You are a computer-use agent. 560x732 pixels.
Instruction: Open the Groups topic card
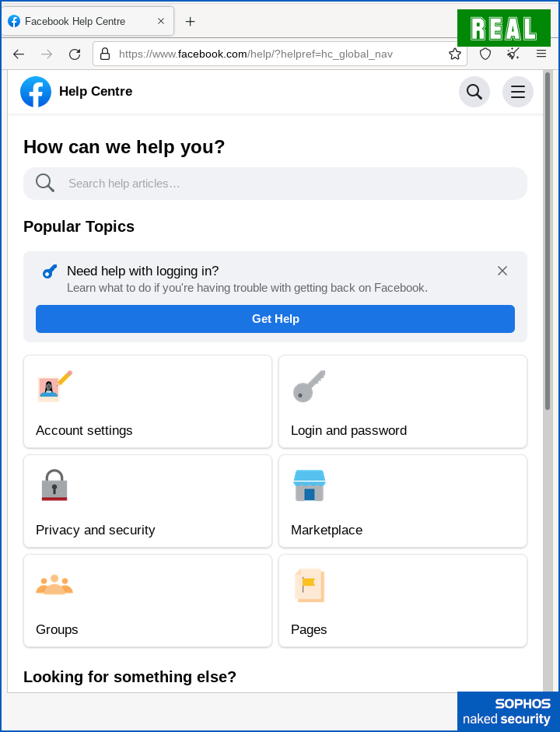(148, 601)
